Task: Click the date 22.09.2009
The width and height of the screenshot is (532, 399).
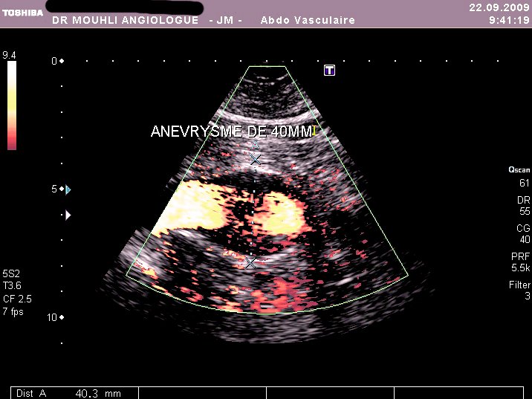Action: 499,7
